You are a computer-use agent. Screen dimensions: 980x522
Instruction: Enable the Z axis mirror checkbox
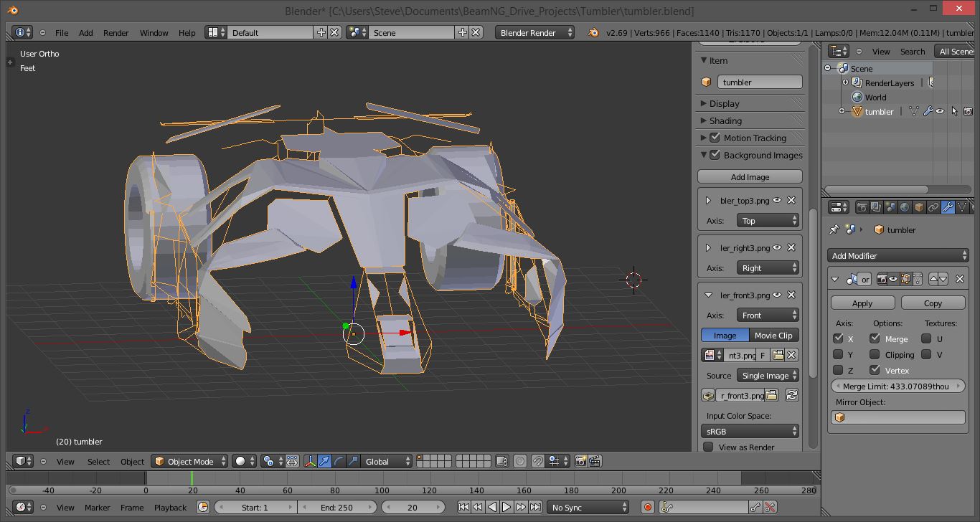838,370
